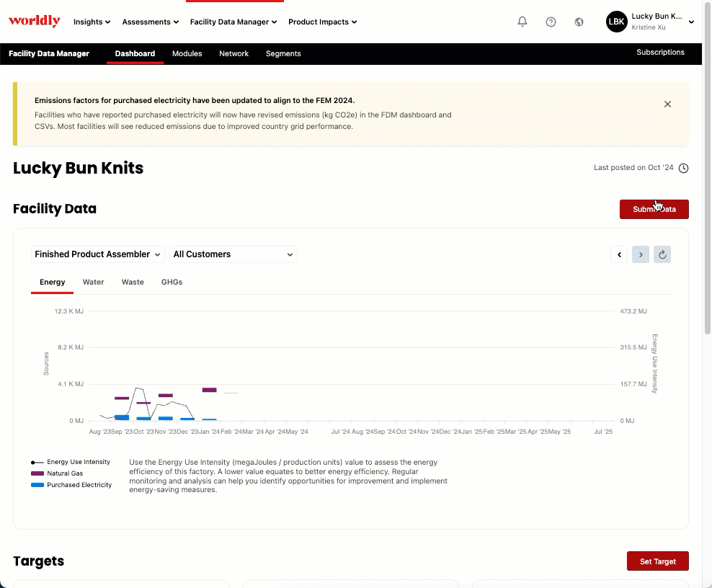Screen dimensions: 712x588
Task: Click the LBK profile avatar
Action: point(616,22)
